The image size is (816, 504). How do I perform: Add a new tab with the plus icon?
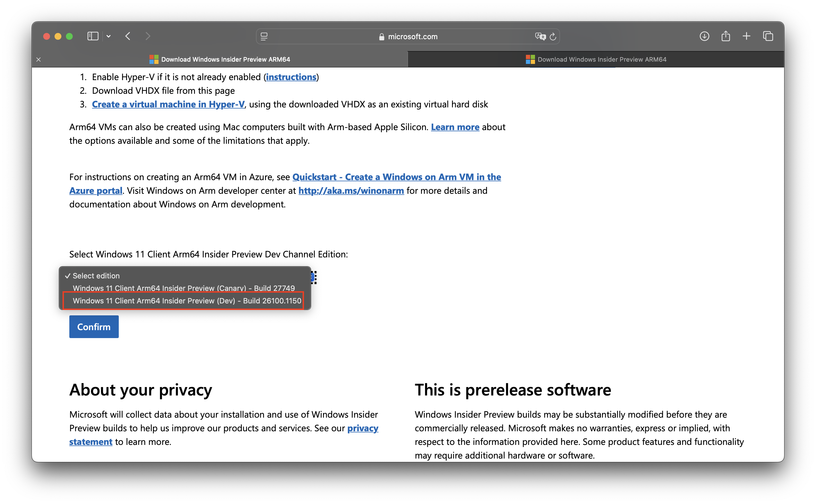pyautogui.click(x=747, y=36)
